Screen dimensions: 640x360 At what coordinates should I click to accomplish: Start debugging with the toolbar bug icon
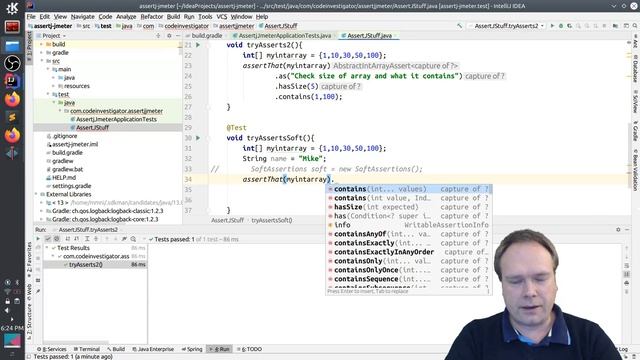[x=561, y=26]
